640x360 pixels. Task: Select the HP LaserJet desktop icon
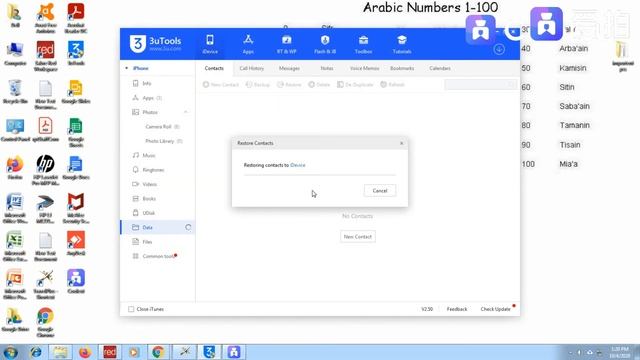(x=45, y=170)
